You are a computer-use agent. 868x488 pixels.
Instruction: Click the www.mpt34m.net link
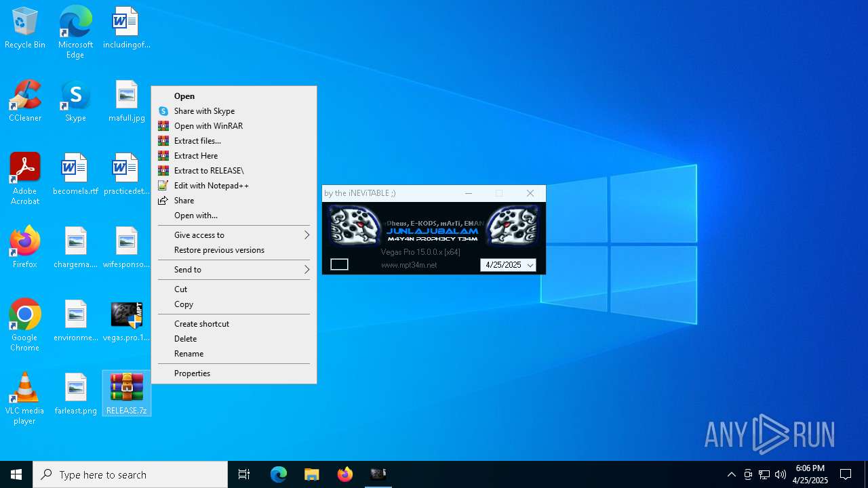click(x=409, y=265)
